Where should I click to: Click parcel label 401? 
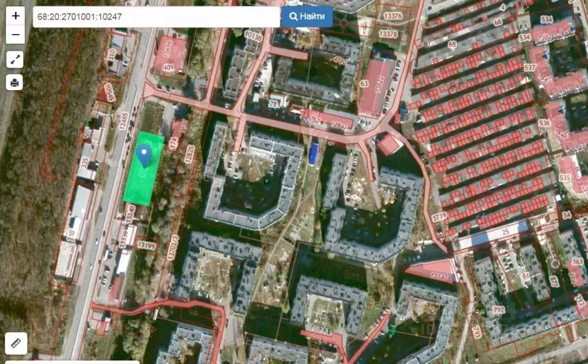(168, 68)
